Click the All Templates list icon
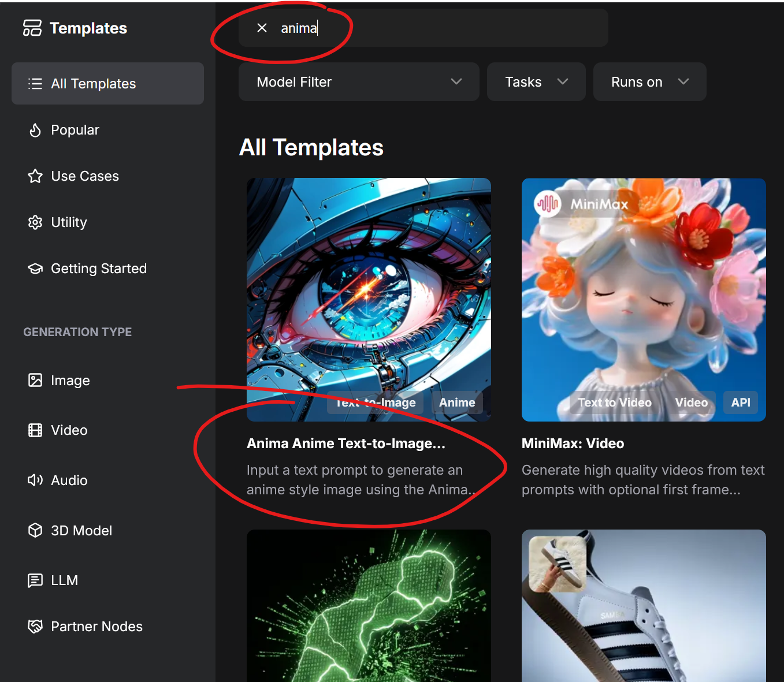The width and height of the screenshot is (784, 682). point(35,84)
